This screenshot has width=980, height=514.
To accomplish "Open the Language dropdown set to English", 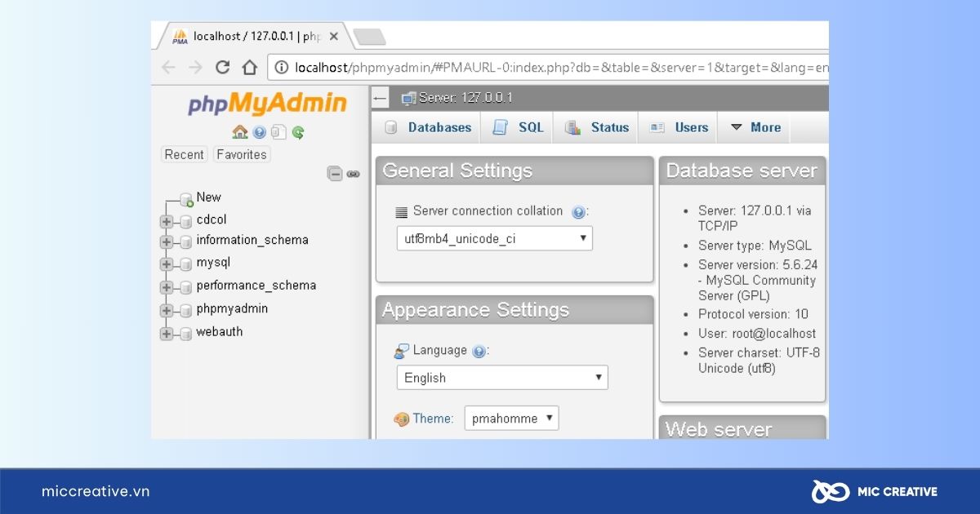I will (x=502, y=378).
